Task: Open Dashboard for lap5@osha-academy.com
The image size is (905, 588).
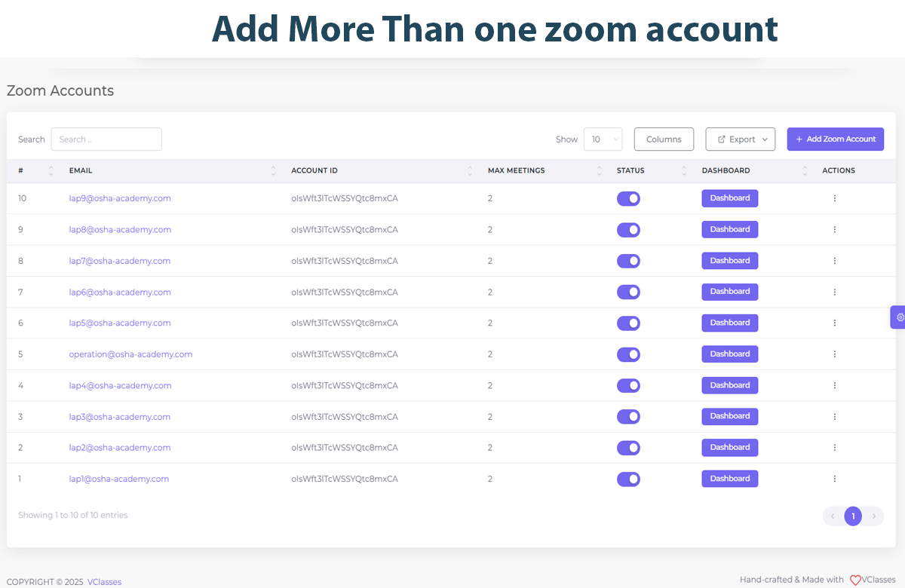Action: point(730,323)
